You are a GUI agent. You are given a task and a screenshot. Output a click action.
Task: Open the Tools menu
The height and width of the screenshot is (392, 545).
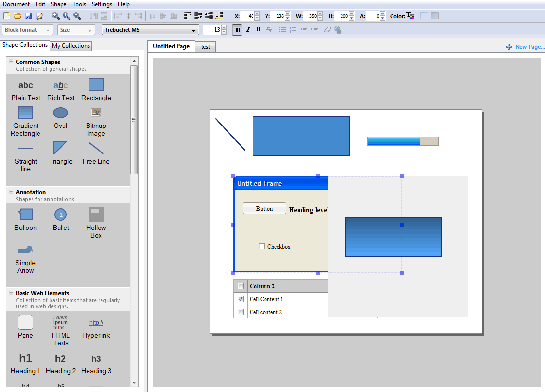[79, 4]
